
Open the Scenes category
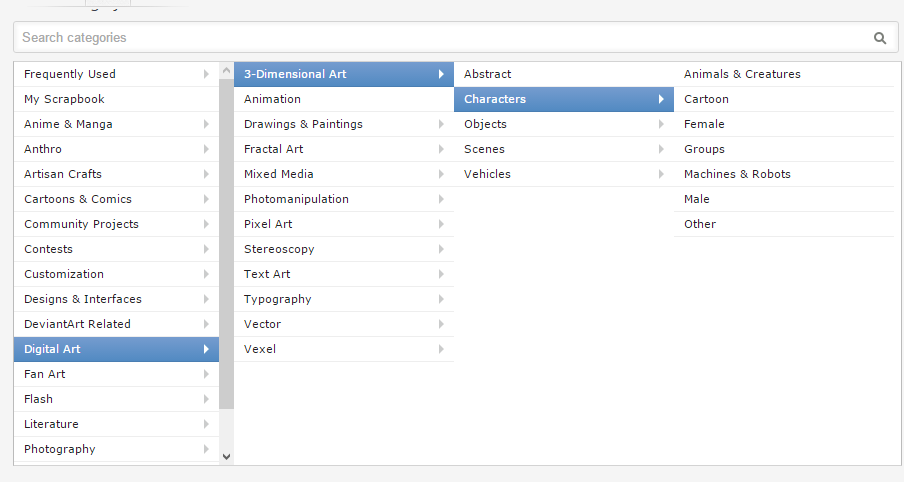click(485, 149)
